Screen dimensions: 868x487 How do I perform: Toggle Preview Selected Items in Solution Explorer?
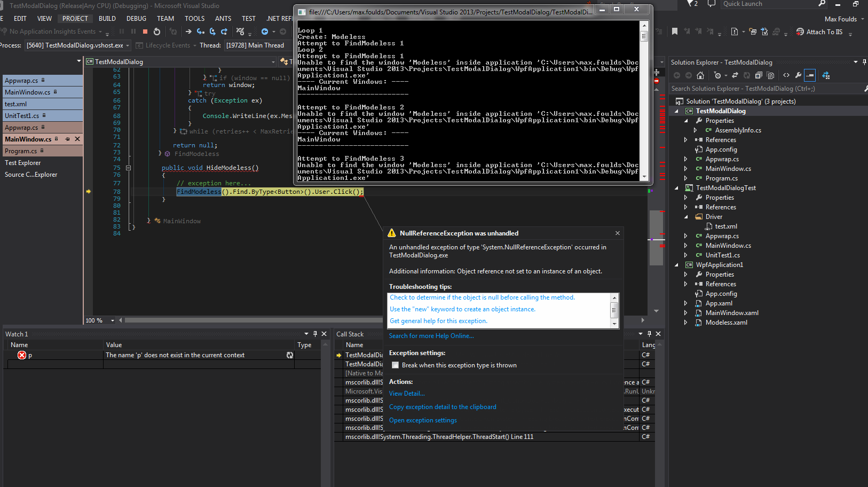tap(810, 75)
